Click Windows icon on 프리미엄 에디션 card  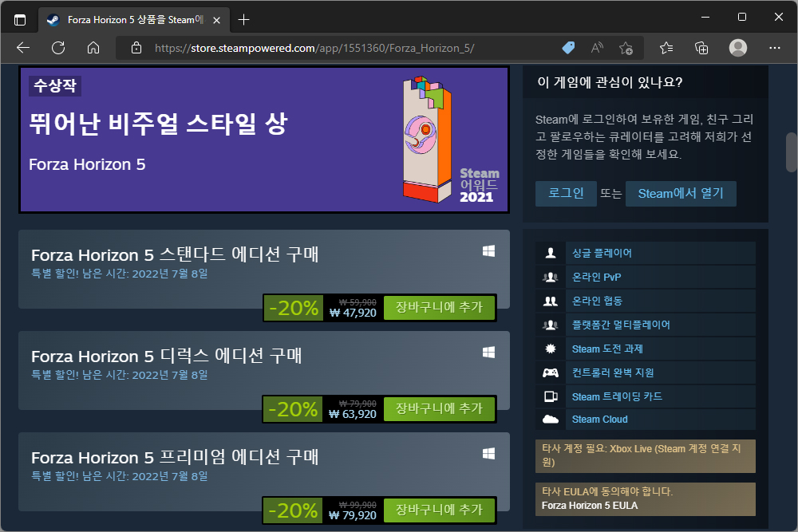click(488, 454)
